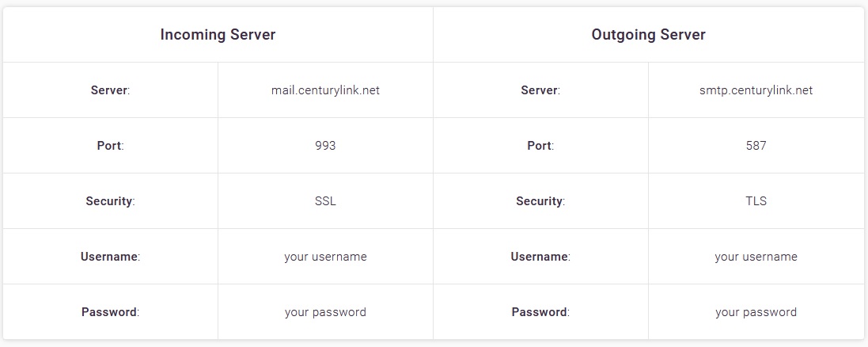868x347 pixels.
Task: Click the outgoing port value 587
Action: 756,146
